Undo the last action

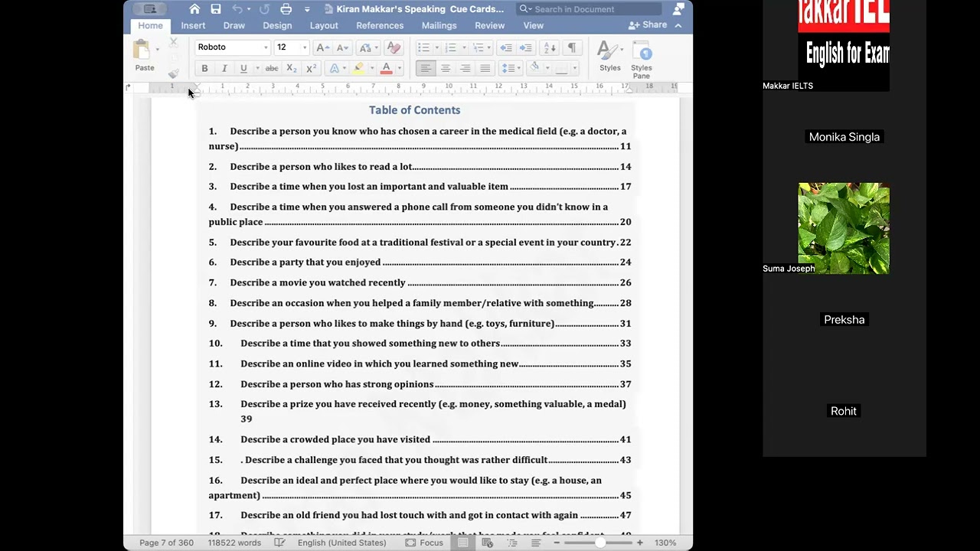(x=237, y=9)
